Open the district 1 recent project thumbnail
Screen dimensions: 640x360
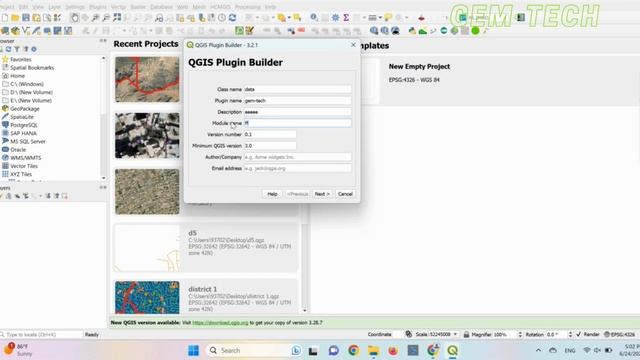(x=147, y=298)
